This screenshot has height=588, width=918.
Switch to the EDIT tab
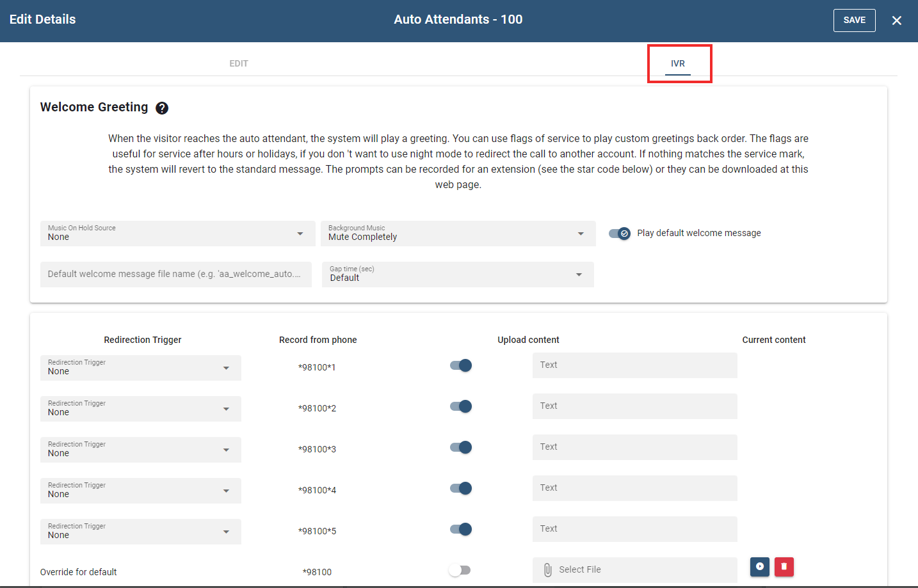(x=239, y=63)
